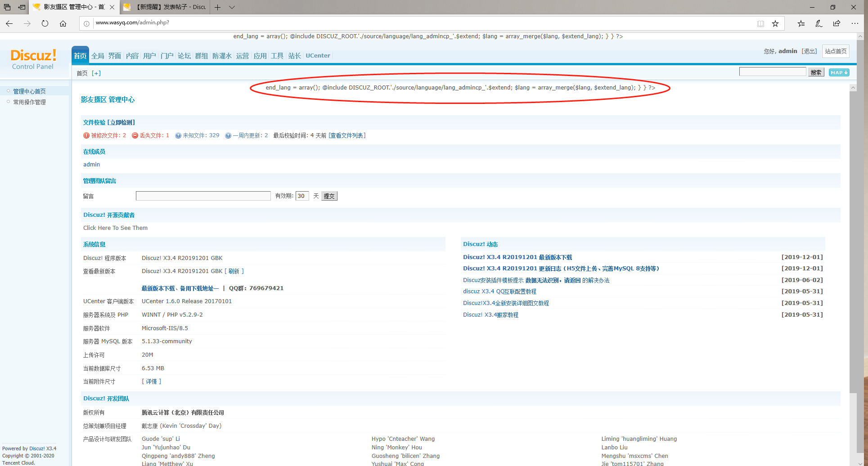Open the reading view icon
The width and height of the screenshot is (868, 466).
coord(760,23)
